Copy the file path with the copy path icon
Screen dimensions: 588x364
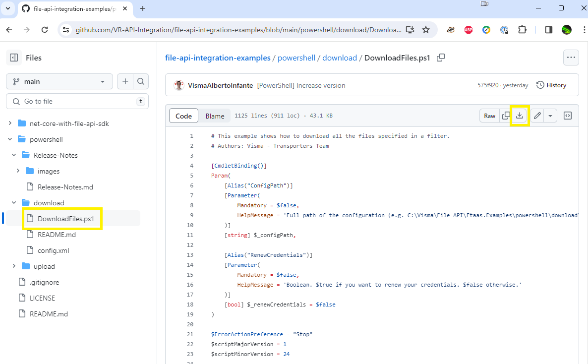(440, 58)
